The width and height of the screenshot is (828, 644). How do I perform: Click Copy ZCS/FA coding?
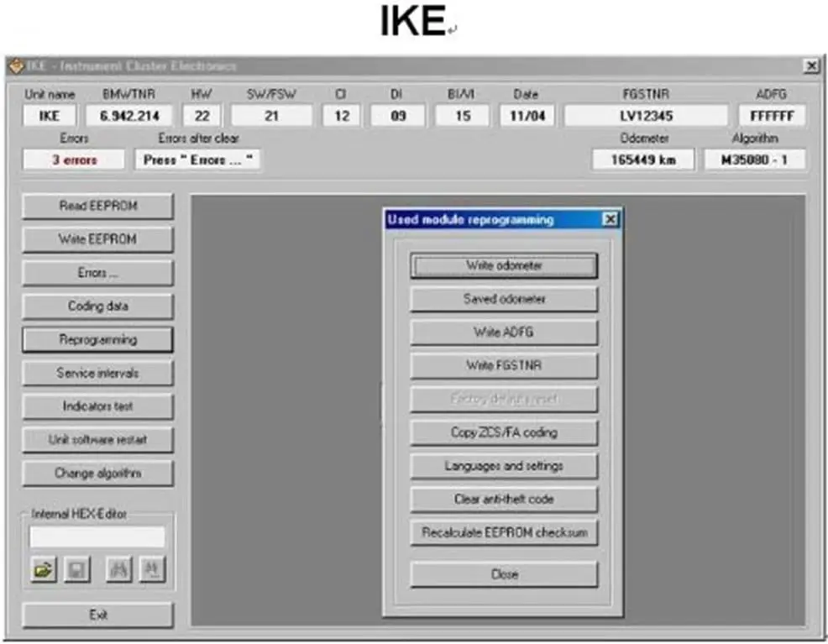tap(503, 432)
